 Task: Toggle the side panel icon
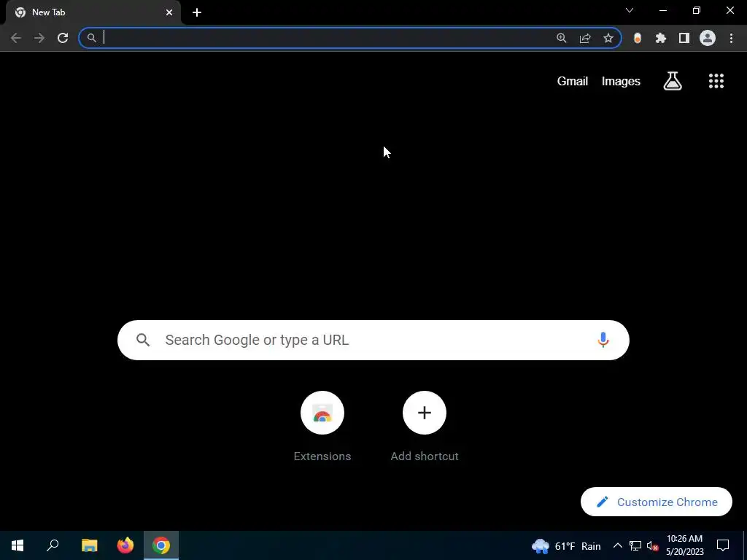point(684,38)
